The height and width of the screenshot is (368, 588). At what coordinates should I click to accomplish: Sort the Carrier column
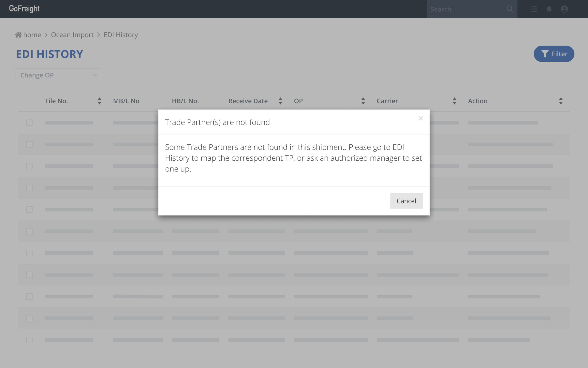coord(454,101)
